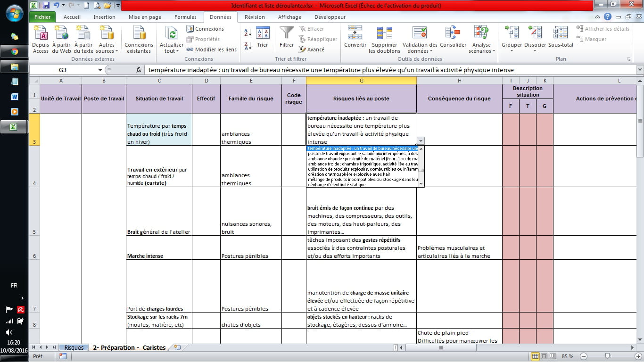Click cell 'Marche intense'
Image resolution: width=644 pixels, height=362 pixels.
coord(159,247)
